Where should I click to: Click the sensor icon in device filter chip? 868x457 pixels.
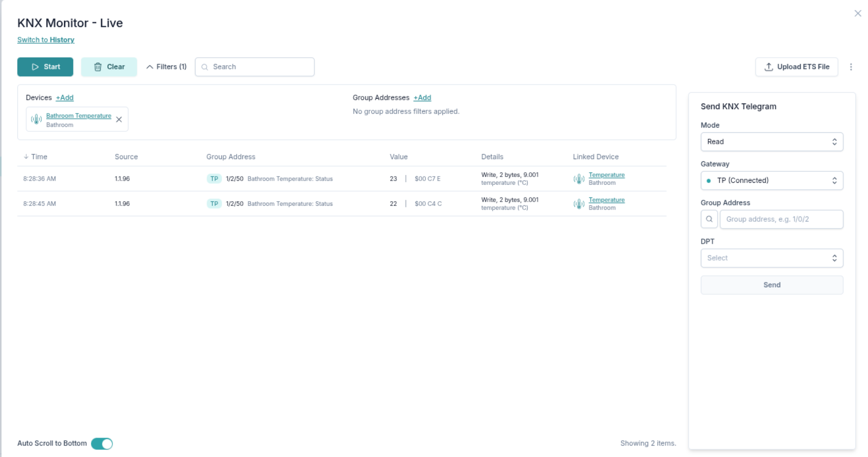tap(36, 120)
